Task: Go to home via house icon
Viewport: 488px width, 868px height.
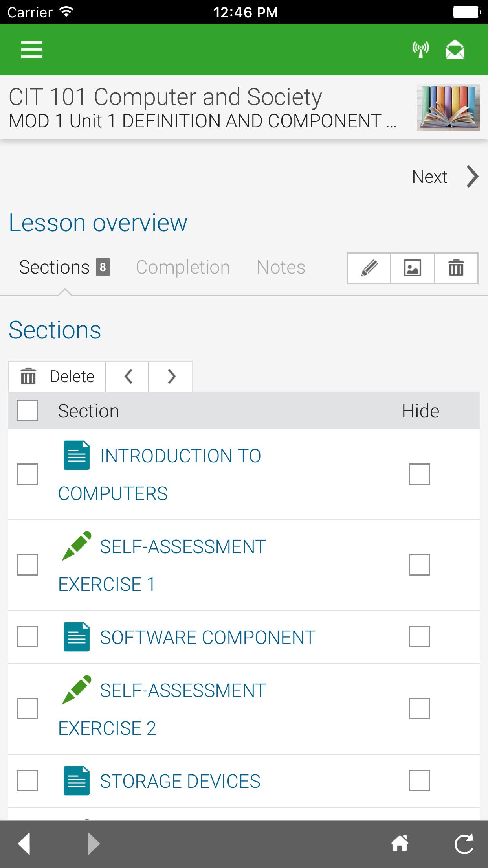Action: [400, 844]
